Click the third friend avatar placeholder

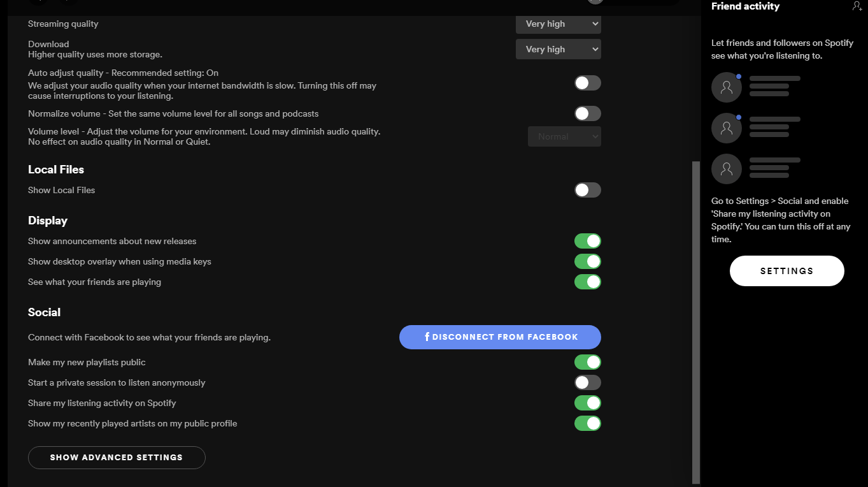pyautogui.click(x=727, y=169)
